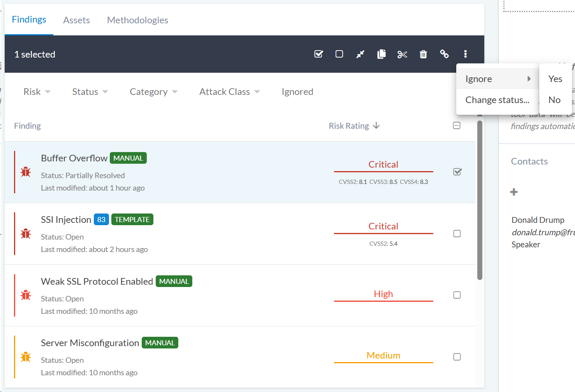Open the Risk filter dropdown

coord(37,92)
